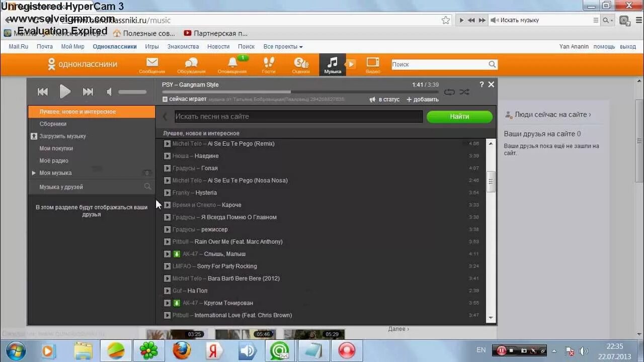
Task: Focus the top Поиск search field
Action: [440, 64]
